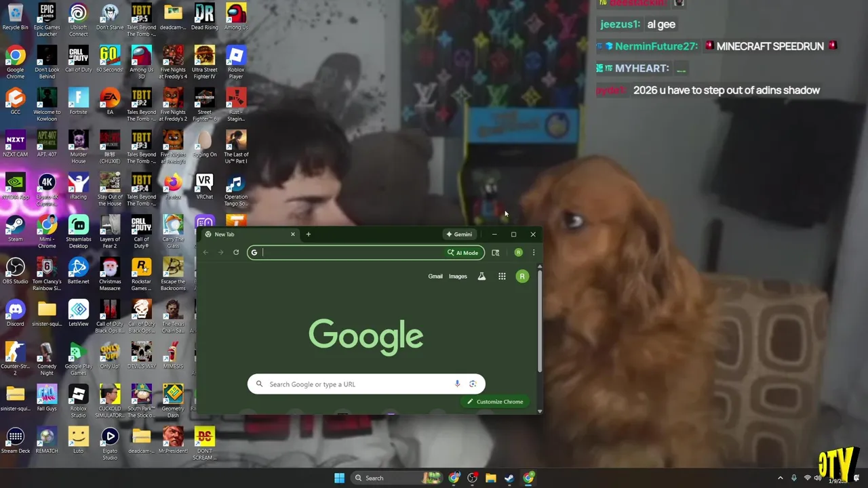Screen dimensions: 868x488
Task: Open Steam from the taskbar
Action: (x=509, y=479)
